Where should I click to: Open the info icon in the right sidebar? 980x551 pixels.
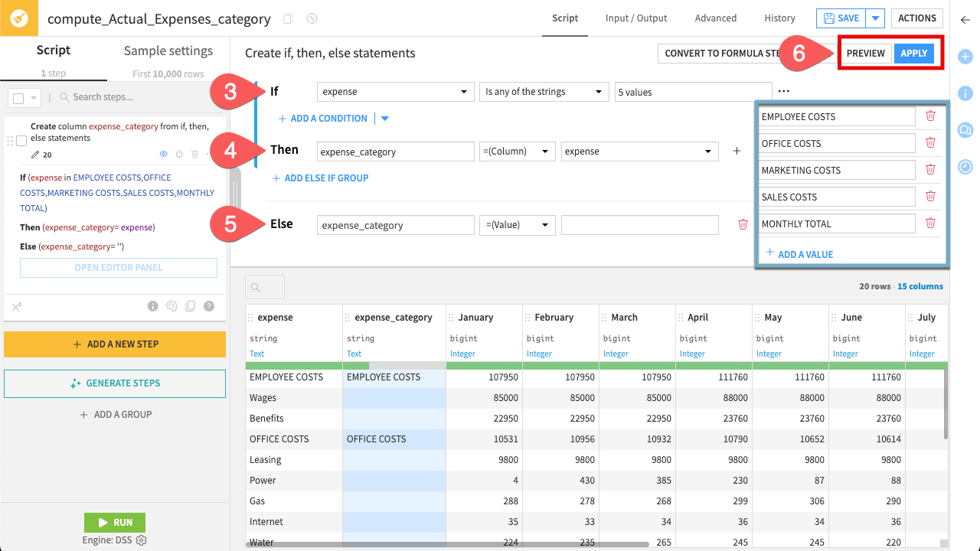tap(965, 93)
